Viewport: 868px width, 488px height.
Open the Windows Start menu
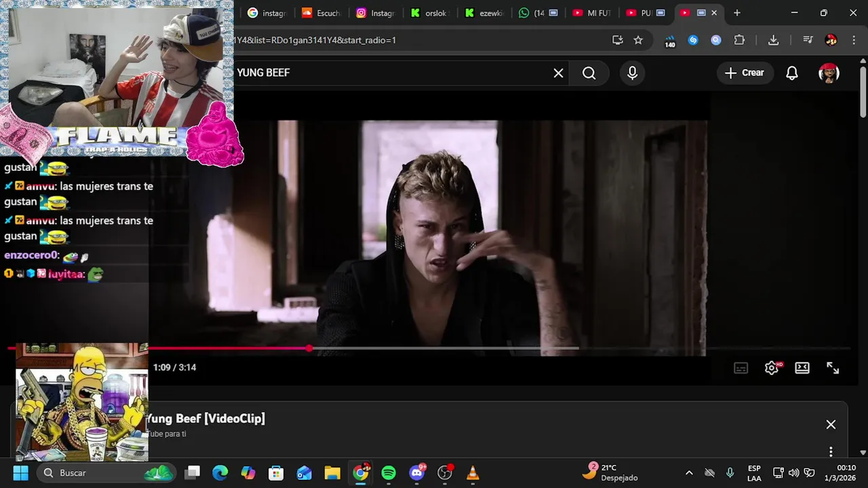[x=20, y=473]
